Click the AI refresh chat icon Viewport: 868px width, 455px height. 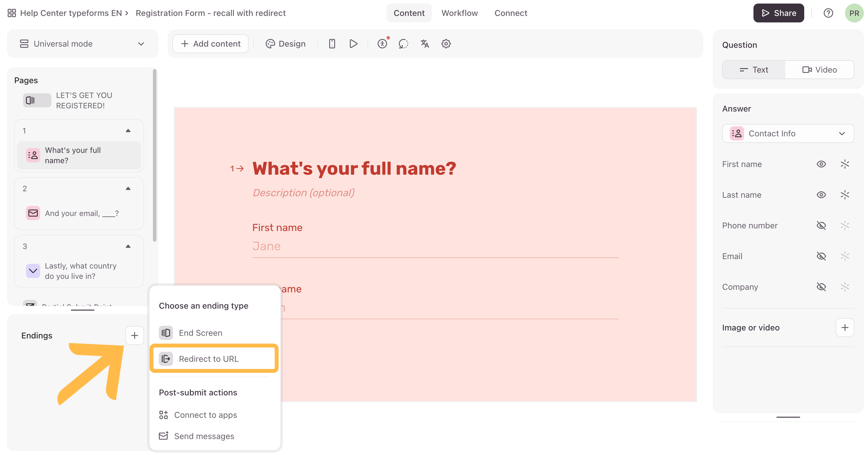403,44
